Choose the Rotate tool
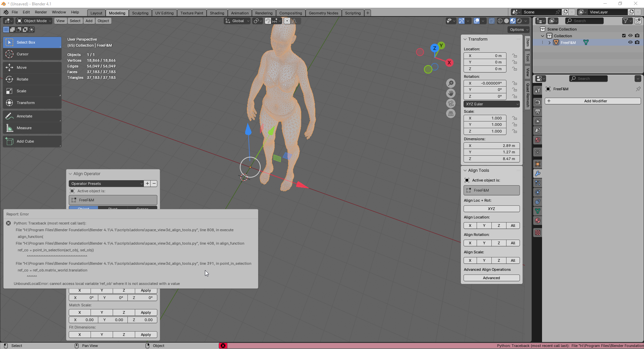 coord(32,79)
